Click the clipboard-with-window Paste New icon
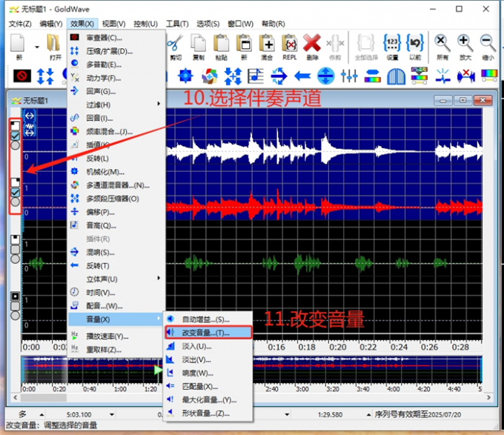This screenshot has height=435, width=504. [245, 44]
